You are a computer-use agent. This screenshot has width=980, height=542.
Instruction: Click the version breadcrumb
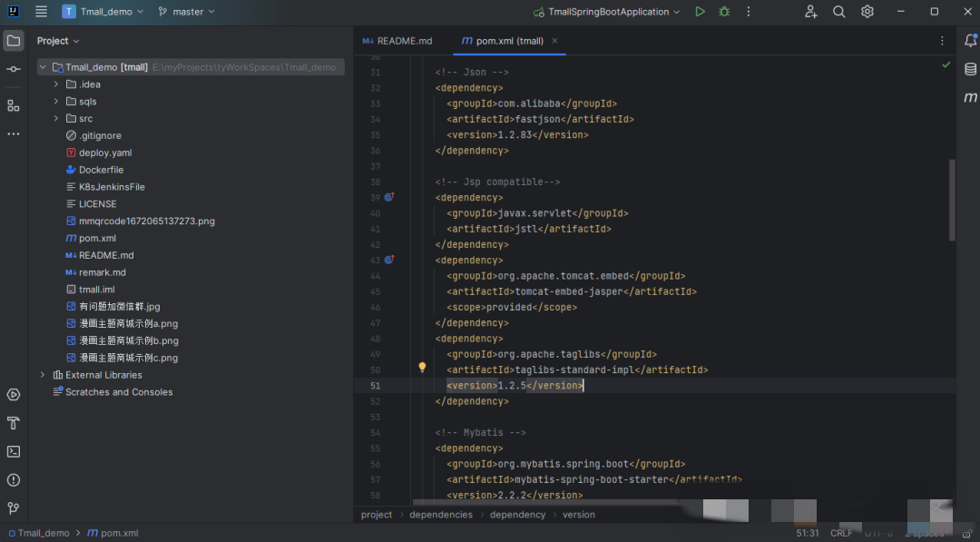tap(579, 515)
